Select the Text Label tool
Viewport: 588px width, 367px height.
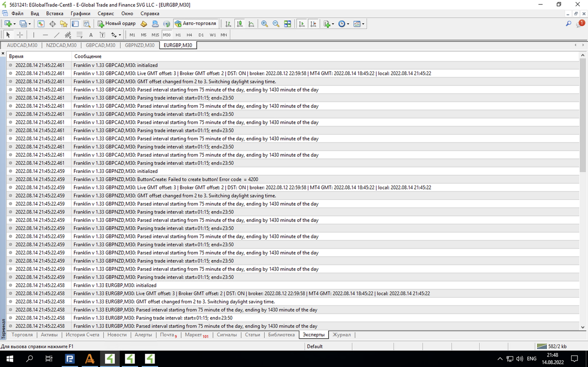[102, 35]
